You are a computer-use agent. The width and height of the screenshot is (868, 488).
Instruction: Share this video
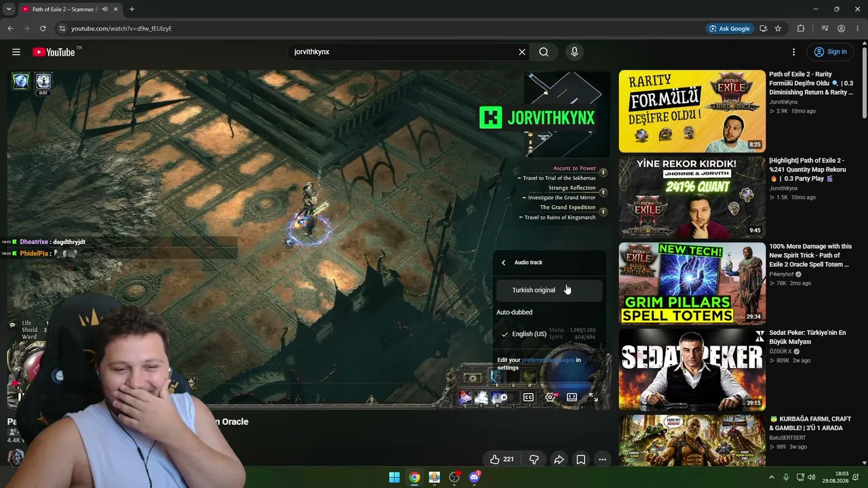pos(559,460)
